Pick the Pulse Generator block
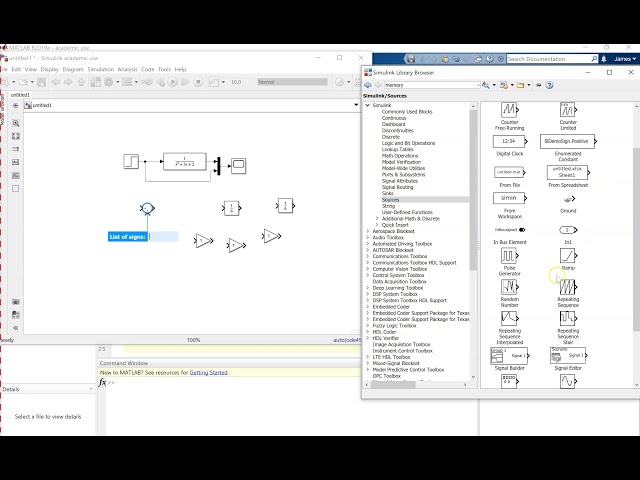The height and width of the screenshot is (480, 640). point(509,256)
